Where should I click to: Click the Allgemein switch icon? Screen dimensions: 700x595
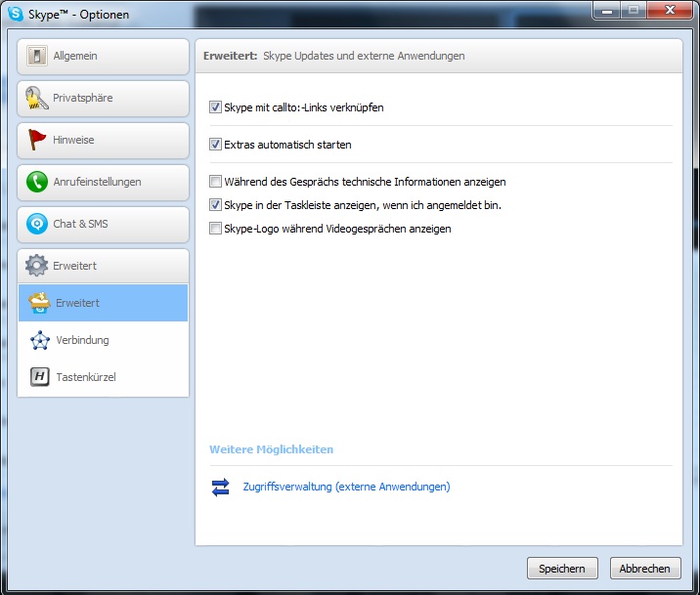pos(36,56)
